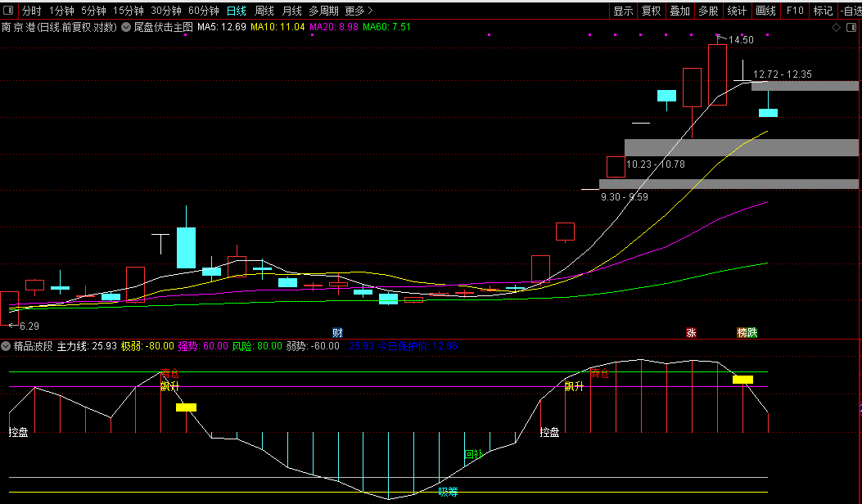This screenshot has width=862, height=504.
Task: Click the right diamond icon at top right
Action: [852, 27]
